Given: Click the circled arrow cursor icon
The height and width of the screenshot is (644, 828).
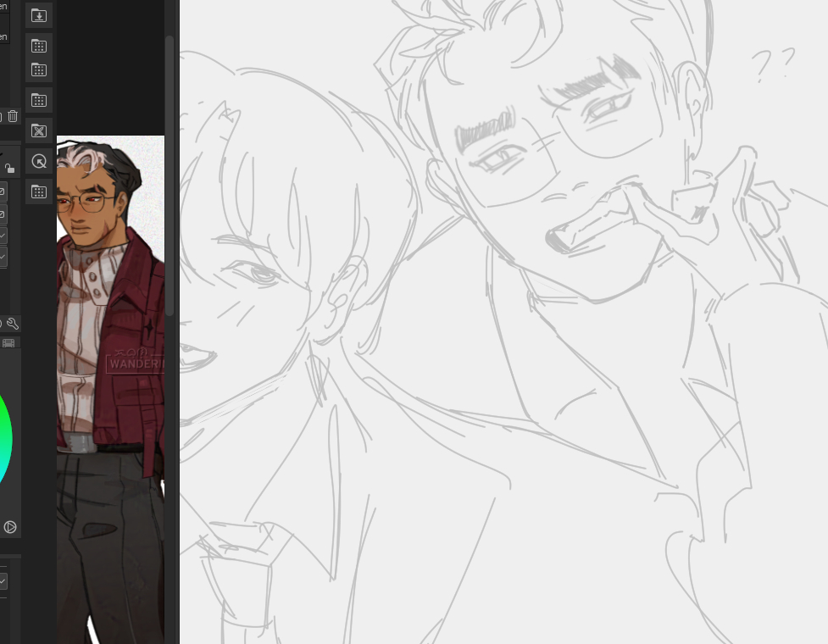Looking at the screenshot, I should click(39, 161).
